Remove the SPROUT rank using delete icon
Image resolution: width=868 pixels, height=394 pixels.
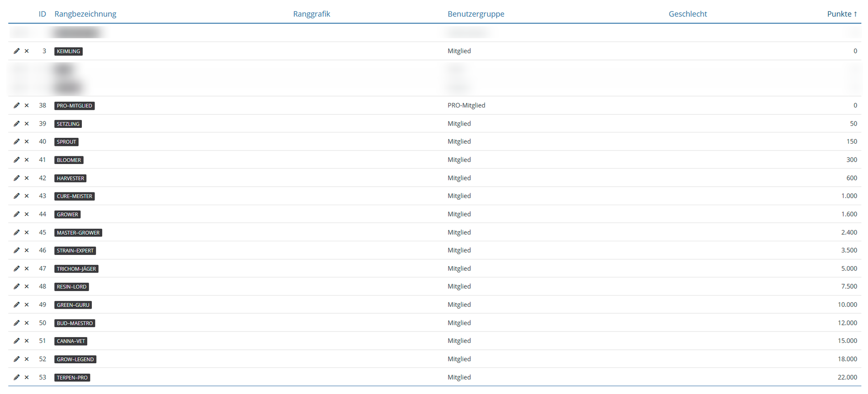27,141
